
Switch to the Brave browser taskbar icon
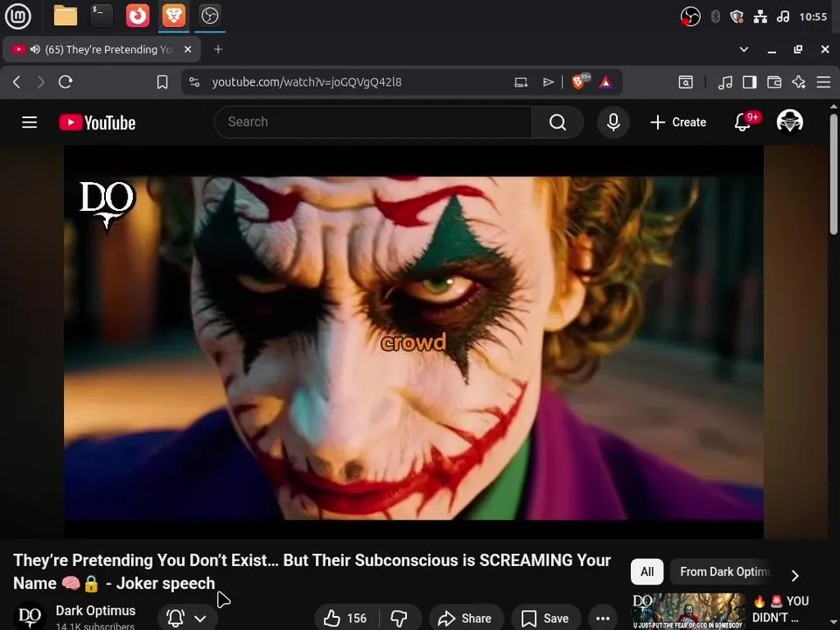(174, 16)
